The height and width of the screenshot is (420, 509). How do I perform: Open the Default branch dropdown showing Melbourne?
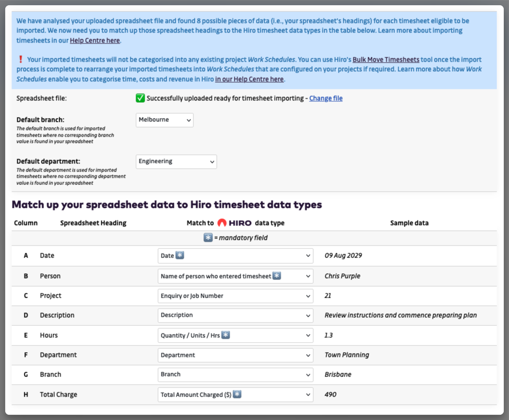tap(165, 120)
